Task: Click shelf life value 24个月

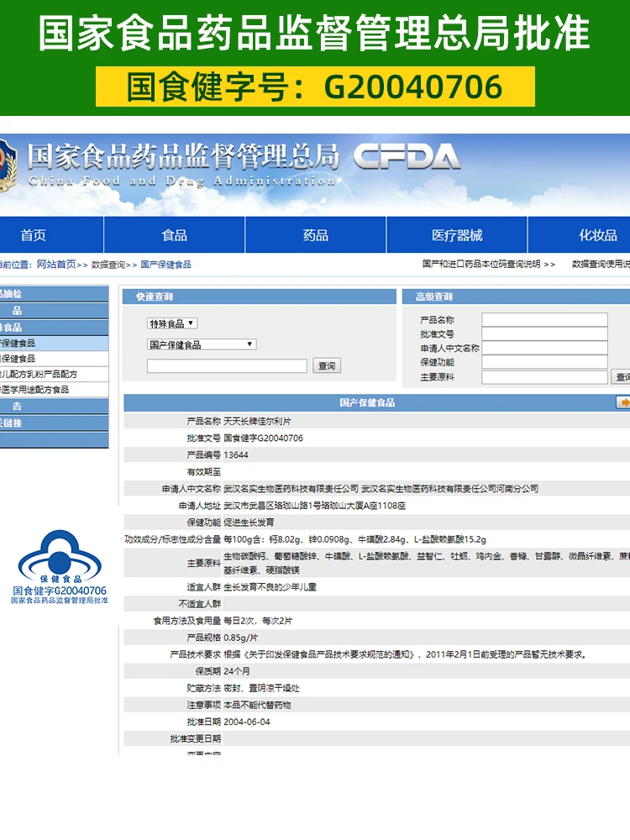Action: (236, 671)
